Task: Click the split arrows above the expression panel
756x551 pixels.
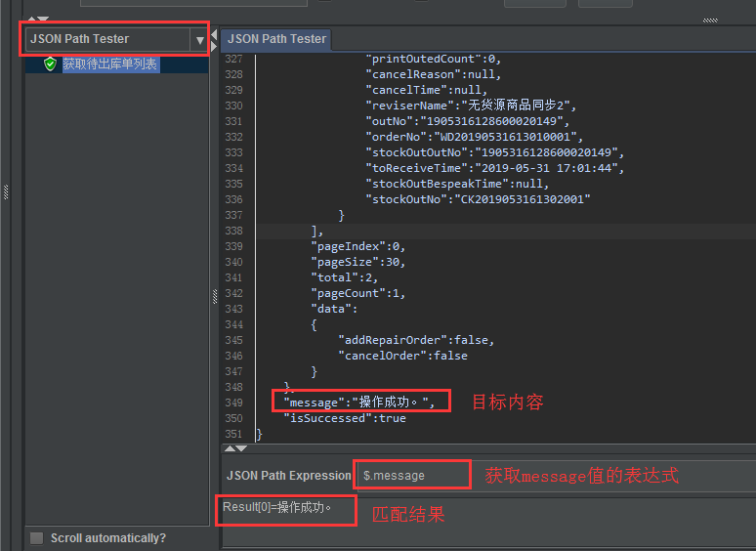Action: [235, 448]
